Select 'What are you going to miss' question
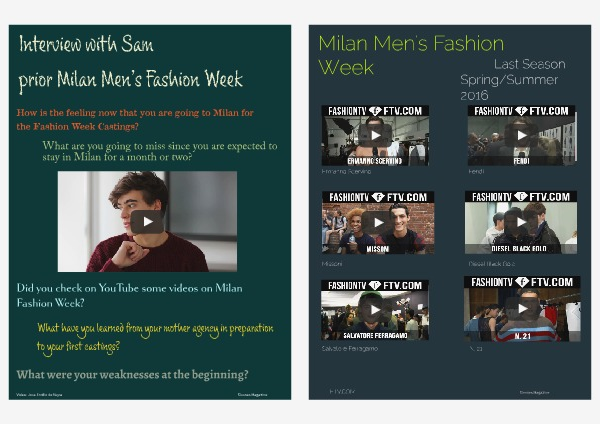Image resolution: width=600 pixels, height=424 pixels. click(x=160, y=152)
